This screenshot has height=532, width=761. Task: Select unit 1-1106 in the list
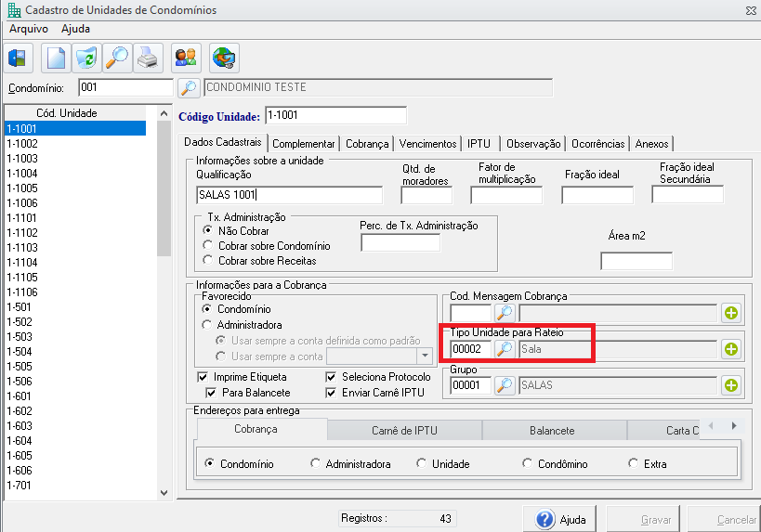coord(75,292)
